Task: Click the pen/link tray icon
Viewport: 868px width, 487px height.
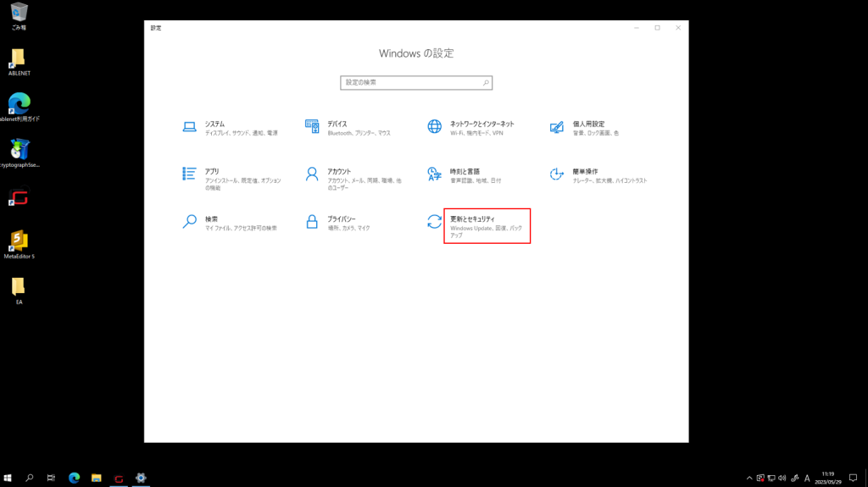Action: (x=795, y=479)
